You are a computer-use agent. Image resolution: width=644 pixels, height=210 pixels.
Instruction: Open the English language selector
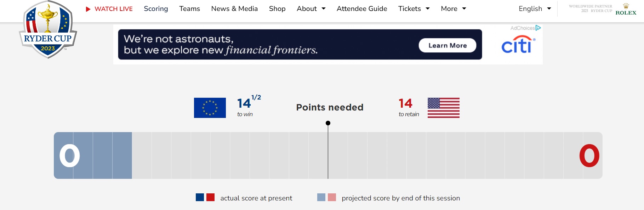535,8
